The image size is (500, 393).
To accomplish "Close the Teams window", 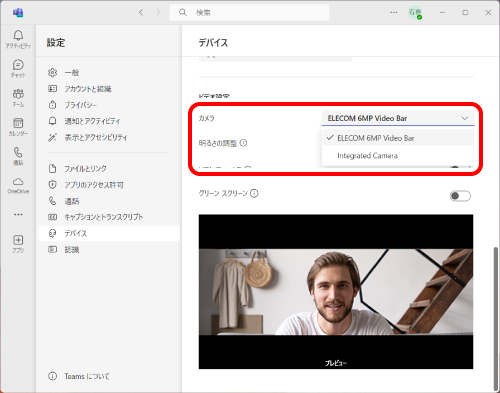I will pos(488,13).
